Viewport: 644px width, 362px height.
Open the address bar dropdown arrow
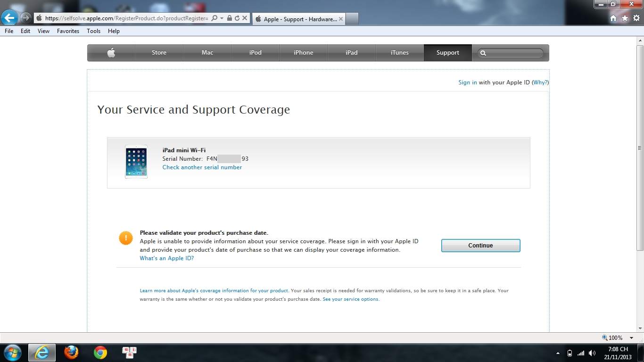point(222,18)
